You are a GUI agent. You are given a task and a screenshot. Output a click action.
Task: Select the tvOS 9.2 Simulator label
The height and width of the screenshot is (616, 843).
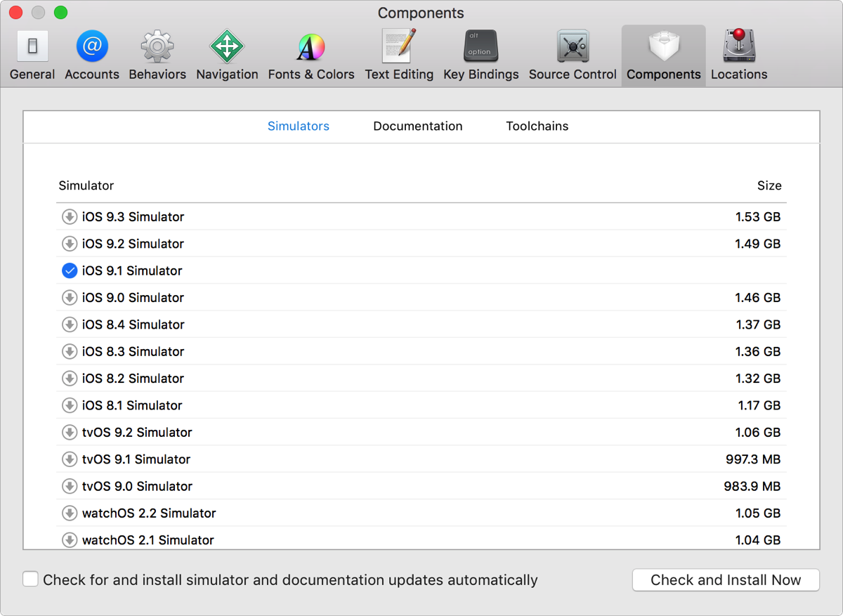137,432
